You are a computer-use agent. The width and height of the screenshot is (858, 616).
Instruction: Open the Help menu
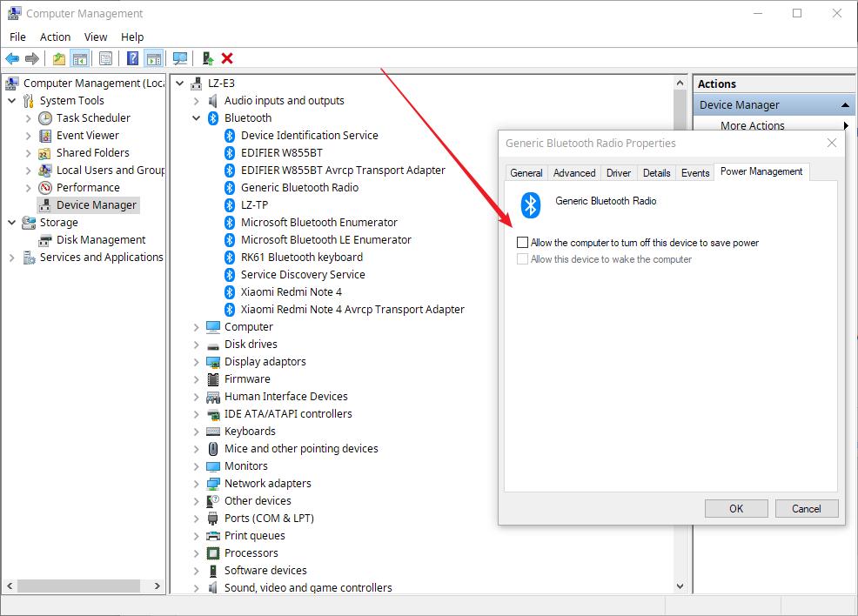[132, 37]
